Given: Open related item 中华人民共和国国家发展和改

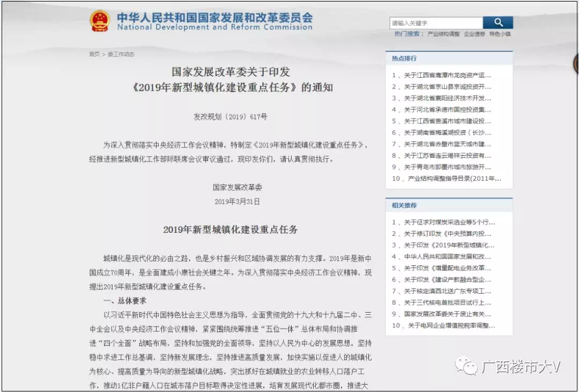Looking at the screenshot, I should 448,257.
